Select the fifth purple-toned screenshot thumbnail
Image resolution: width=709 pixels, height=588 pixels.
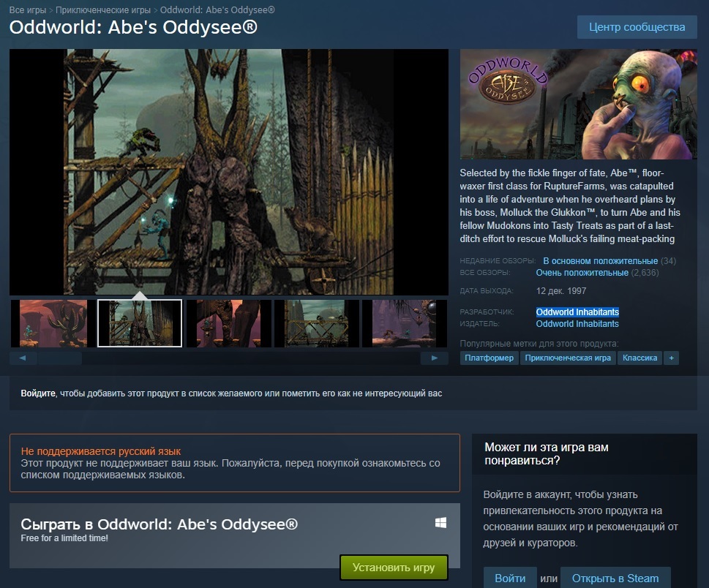(404, 323)
